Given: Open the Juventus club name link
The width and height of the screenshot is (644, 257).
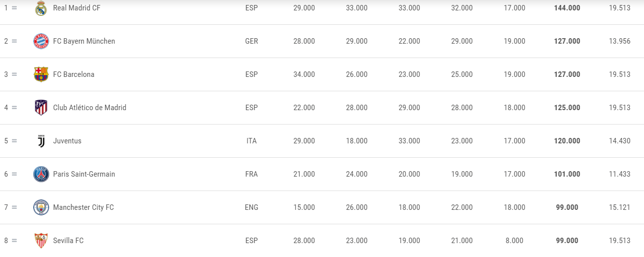Looking at the screenshot, I should 67,141.
